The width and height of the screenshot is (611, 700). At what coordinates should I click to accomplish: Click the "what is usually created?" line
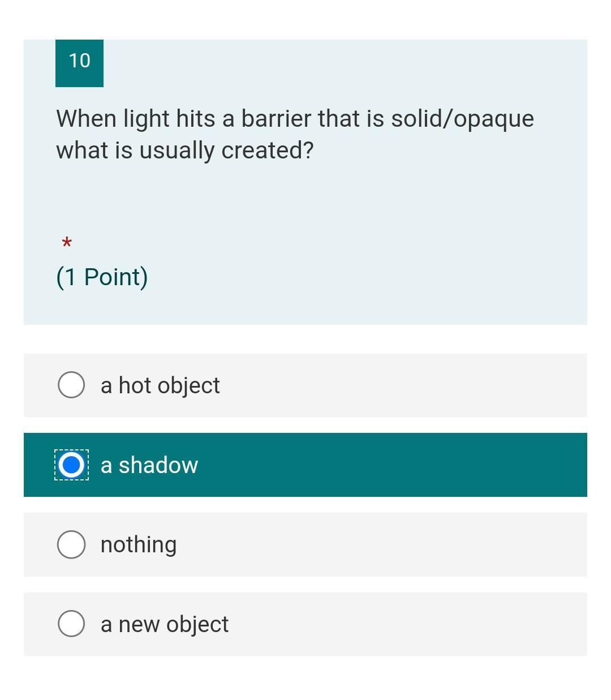click(185, 151)
